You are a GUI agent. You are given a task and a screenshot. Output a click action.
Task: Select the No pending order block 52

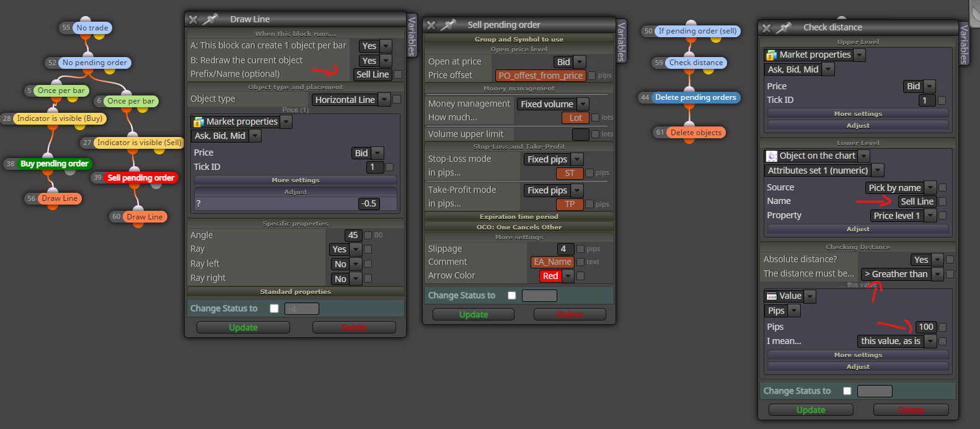tap(94, 63)
